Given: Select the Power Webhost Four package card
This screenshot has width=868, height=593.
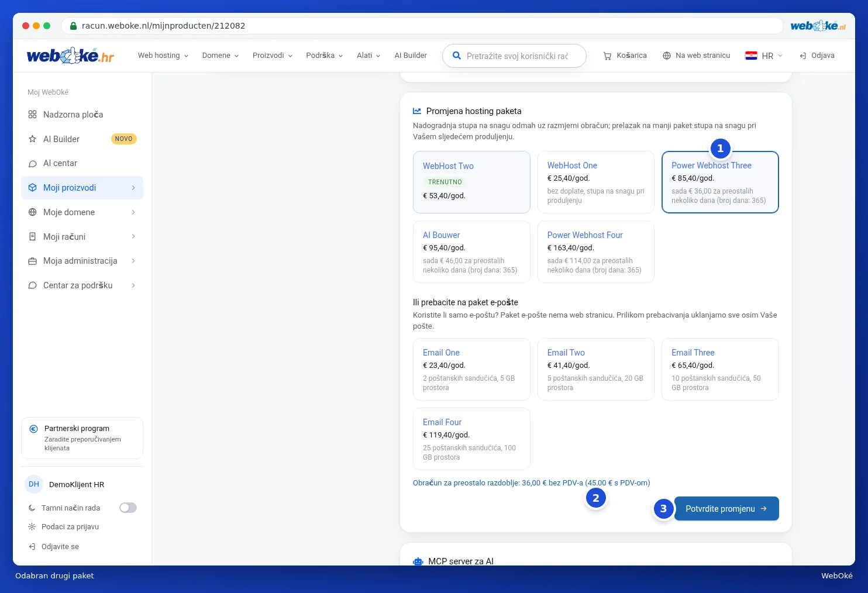Looking at the screenshot, I should coord(595,252).
